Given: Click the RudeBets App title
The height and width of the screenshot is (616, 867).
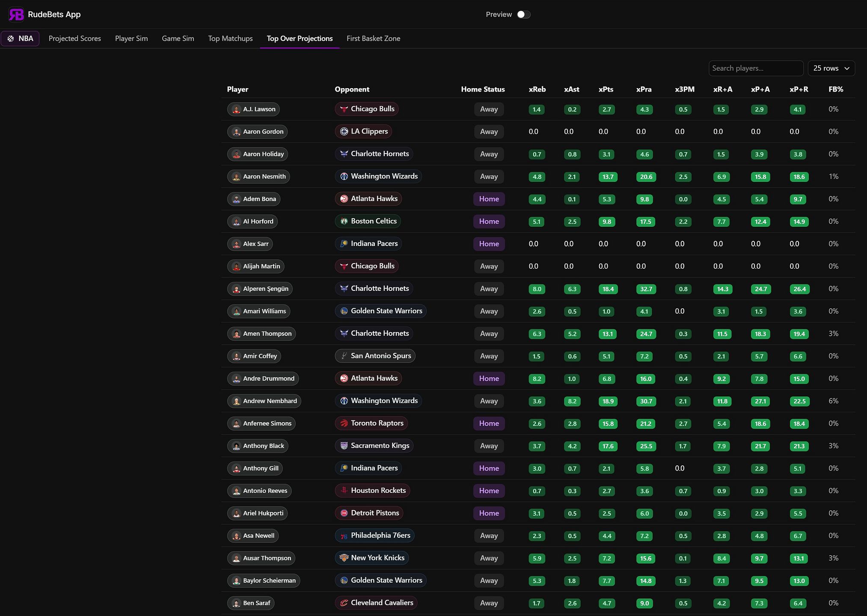Looking at the screenshot, I should (x=54, y=15).
